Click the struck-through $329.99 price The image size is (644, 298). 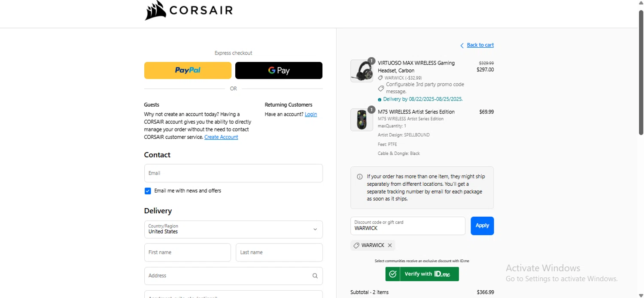tap(486, 63)
